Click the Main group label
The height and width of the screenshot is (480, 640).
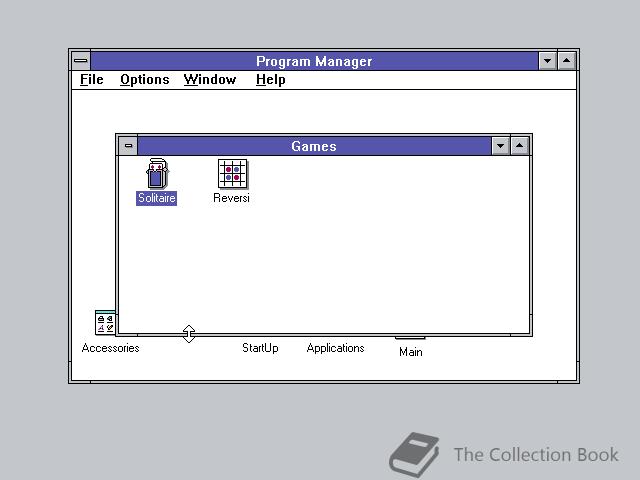(411, 352)
